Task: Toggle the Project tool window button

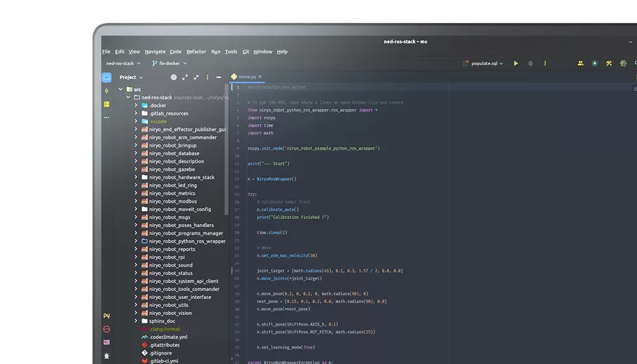Action: (106, 77)
